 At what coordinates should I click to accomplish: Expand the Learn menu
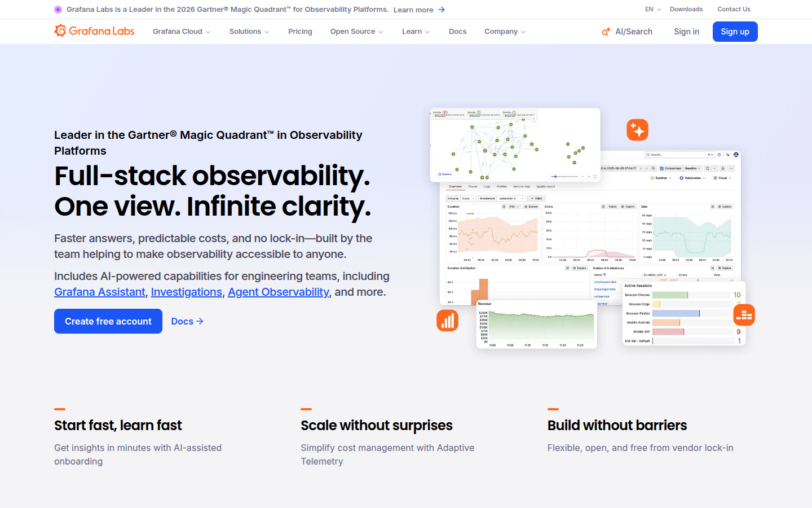click(416, 32)
